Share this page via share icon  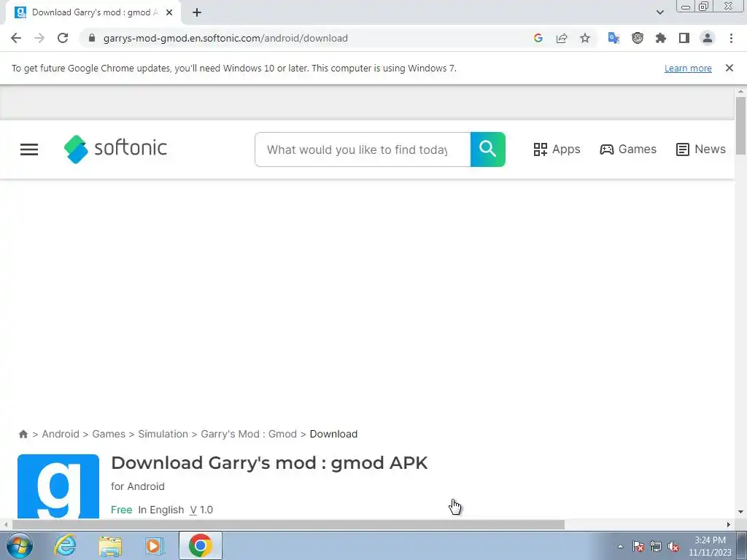[x=562, y=38]
